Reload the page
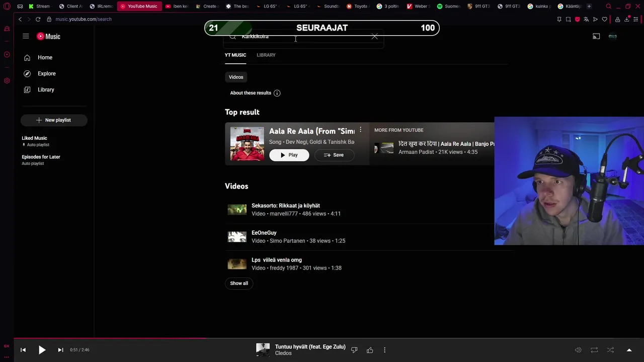The width and height of the screenshot is (644, 362). click(x=38, y=19)
